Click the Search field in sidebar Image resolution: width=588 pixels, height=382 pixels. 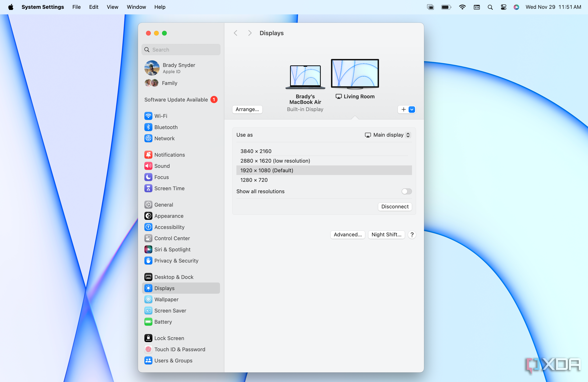181,50
